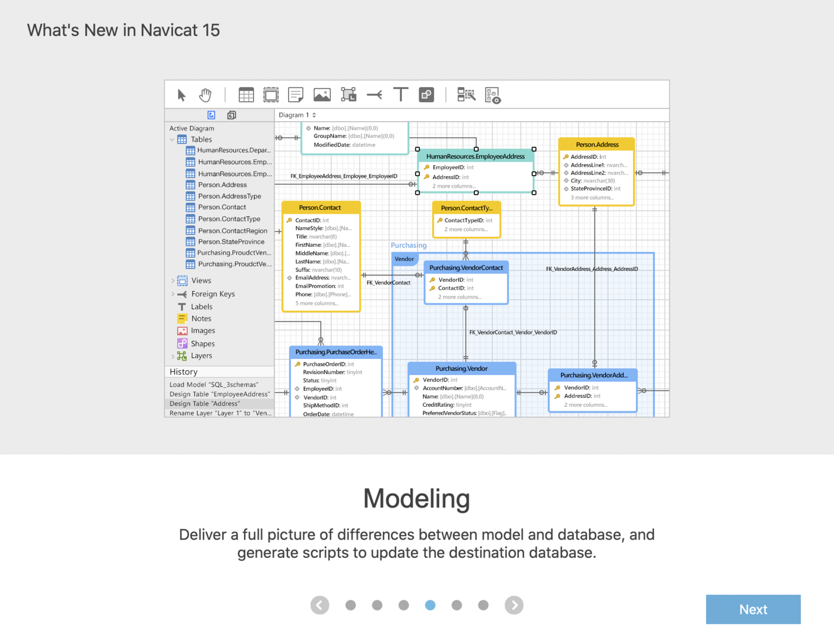Go to next slide with right arrow
Viewport: 834px width, 644px height.
(514, 605)
